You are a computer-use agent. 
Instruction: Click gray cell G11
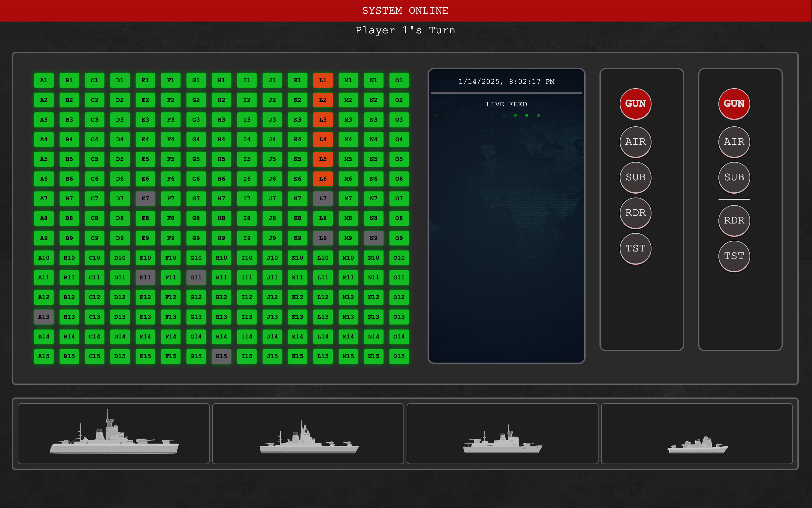[x=196, y=277]
